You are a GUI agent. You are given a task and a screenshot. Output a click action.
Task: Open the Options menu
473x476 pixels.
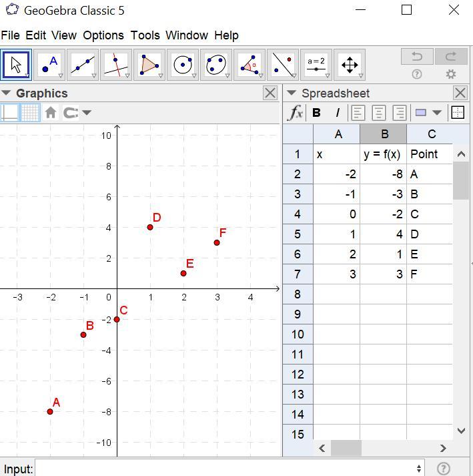click(x=103, y=35)
